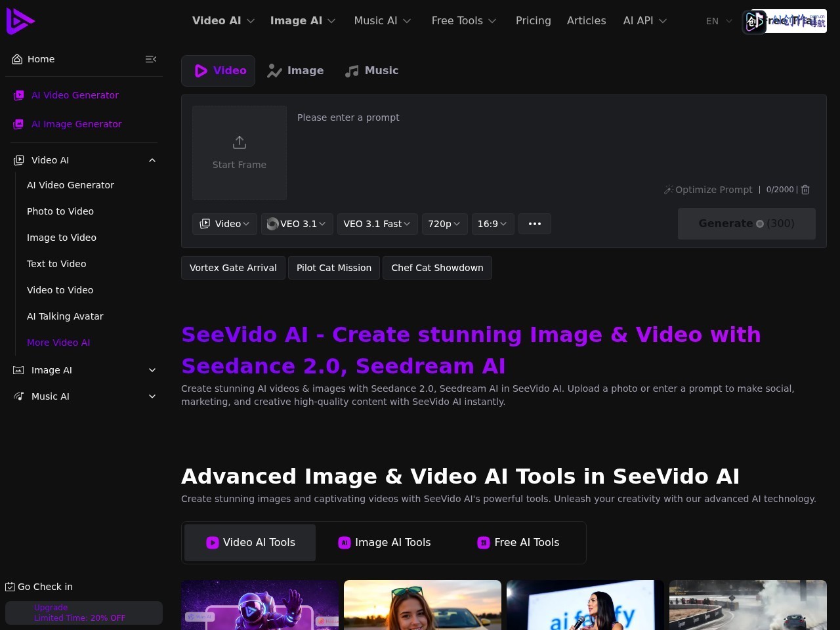Viewport: 840px width, 630px height.
Task: Switch to the Music generator tab
Action: (x=372, y=71)
